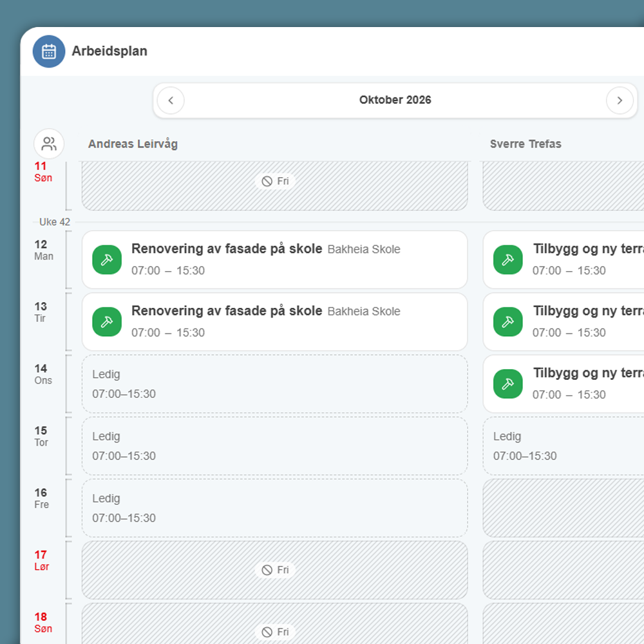
Task: Open Sverre's Tilbygg job on Tuesday 13
Action: (x=563, y=321)
